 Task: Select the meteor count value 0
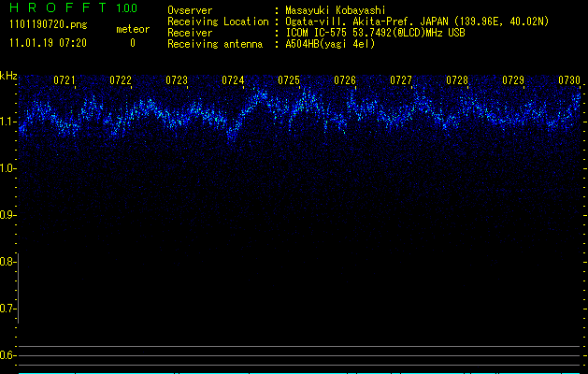coord(132,42)
